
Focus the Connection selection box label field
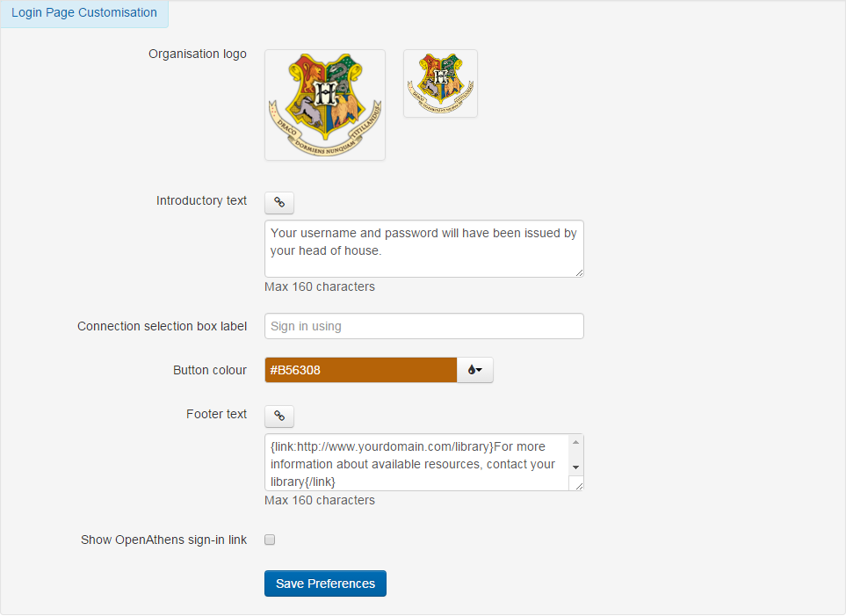pyautogui.click(x=423, y=325)
